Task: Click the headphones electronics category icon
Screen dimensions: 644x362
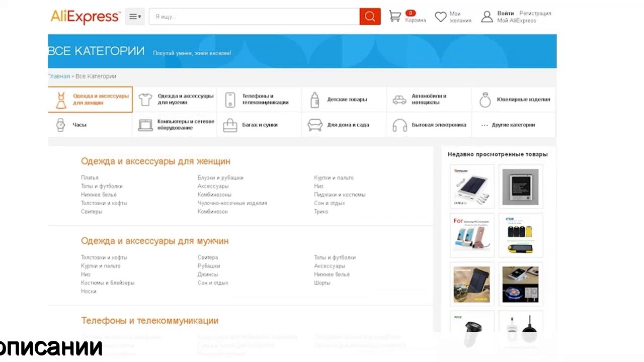Action: pos(399,125)
